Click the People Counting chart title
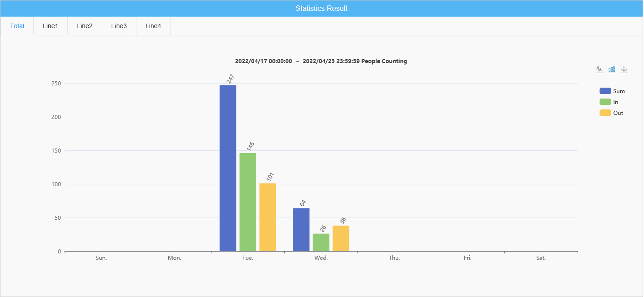Viewport: 644px width, 297px height. tap(321, 61)
